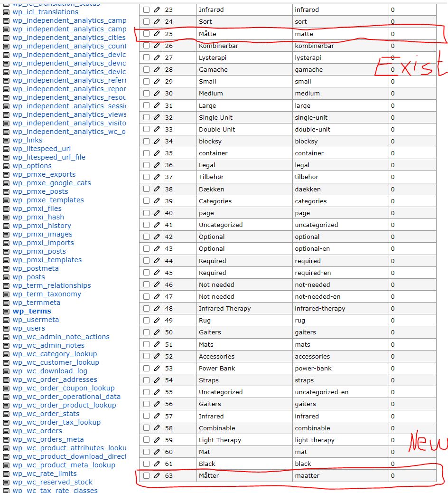The width and height of the screenshot is (448, 493).
Task: Click pencil icon for row 61 Black
Action: 157,464
